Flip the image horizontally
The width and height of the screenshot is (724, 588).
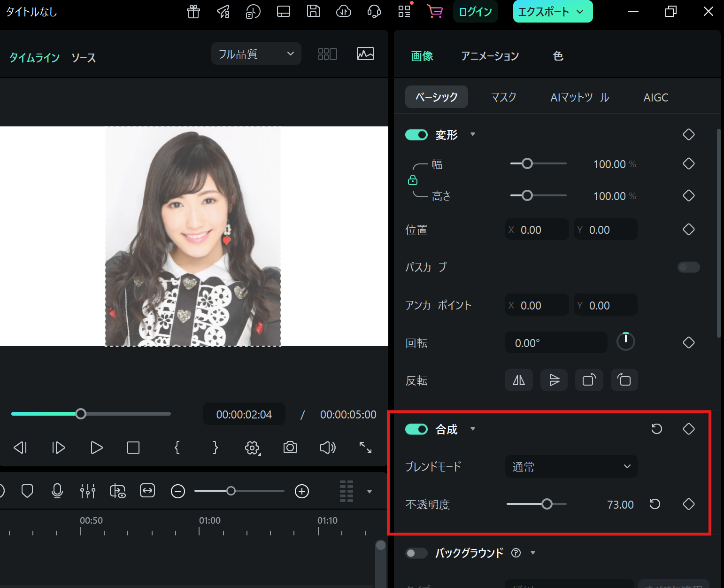(519, 380)
